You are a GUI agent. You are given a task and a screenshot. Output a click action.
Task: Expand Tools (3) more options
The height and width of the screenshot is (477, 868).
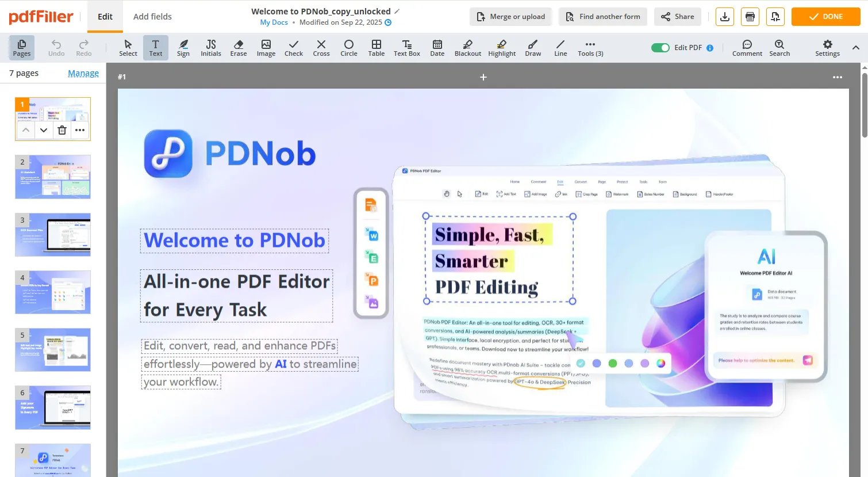point(590,48)
